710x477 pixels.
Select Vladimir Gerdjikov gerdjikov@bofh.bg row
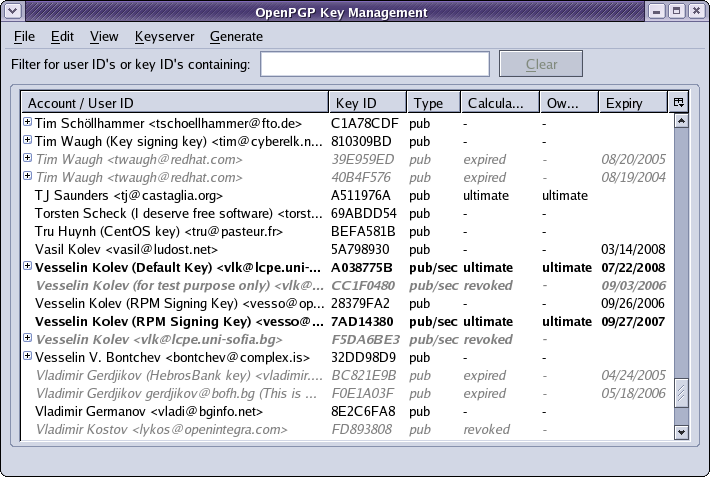point(347,393)
